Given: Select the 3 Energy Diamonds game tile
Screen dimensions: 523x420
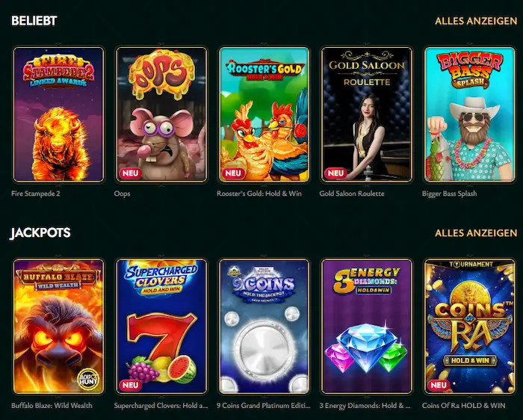Looking at the screenshot, I should (x=367, y=327).
